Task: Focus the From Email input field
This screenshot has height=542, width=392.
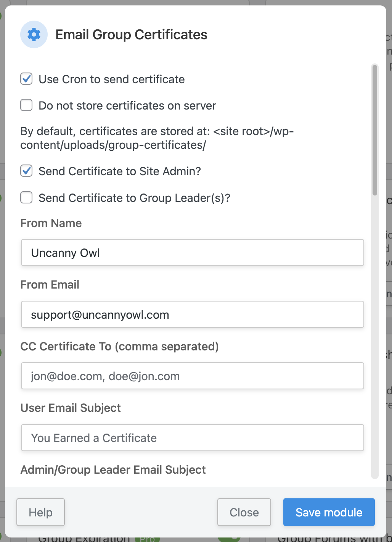Action: pyautogui.click(x=193, y=315)
